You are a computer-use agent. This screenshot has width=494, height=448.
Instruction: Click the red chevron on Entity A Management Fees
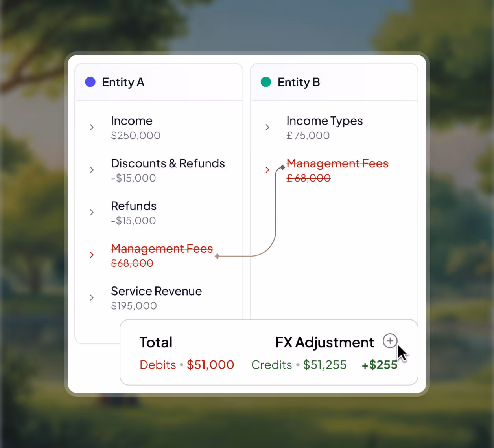(92, 255)
